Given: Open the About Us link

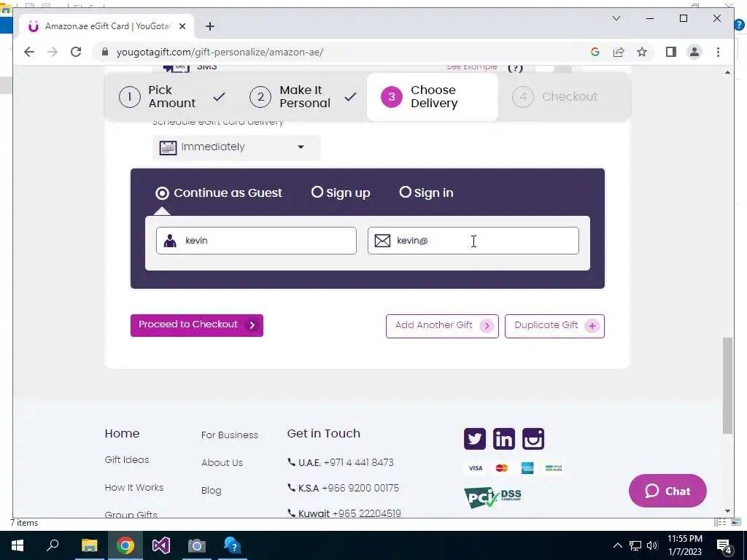Looking at the screenshot, I should point(222,462).
